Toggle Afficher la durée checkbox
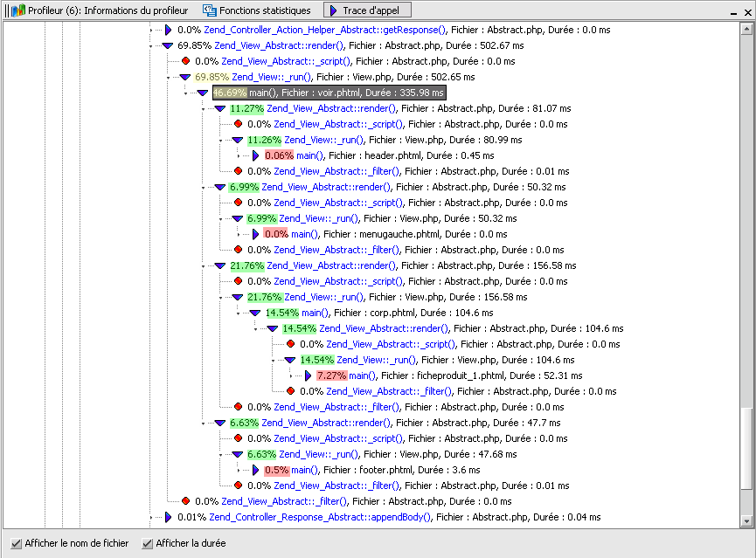This screenshot has height=558, width=756. [148, 543]
